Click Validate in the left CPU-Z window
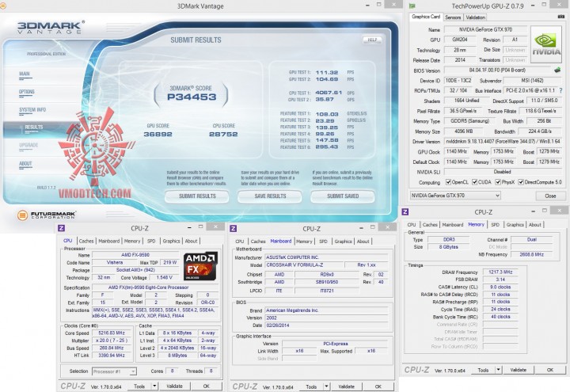The height and width of the screenshot is (392, 570). tap(174, 386)
